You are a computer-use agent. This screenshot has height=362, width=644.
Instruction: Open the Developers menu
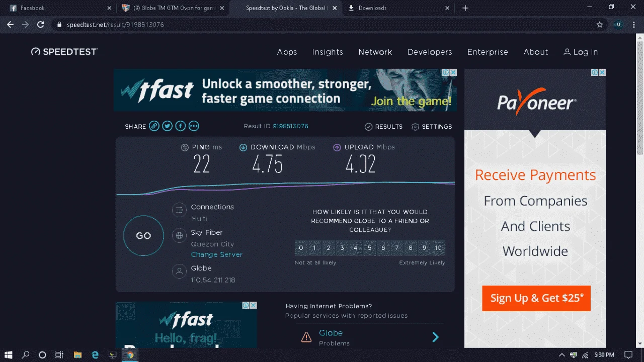(x=430, y=52)
